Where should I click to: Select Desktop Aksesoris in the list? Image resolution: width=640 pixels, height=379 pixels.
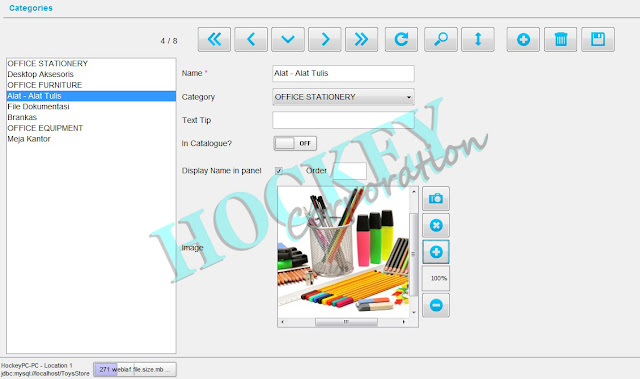pos(91,74)
